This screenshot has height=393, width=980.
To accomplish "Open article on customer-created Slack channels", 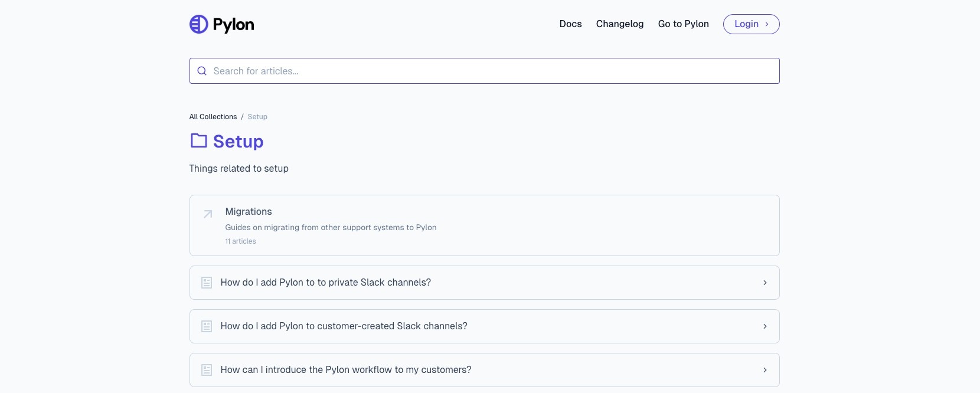I will click(x=484, y=326).
